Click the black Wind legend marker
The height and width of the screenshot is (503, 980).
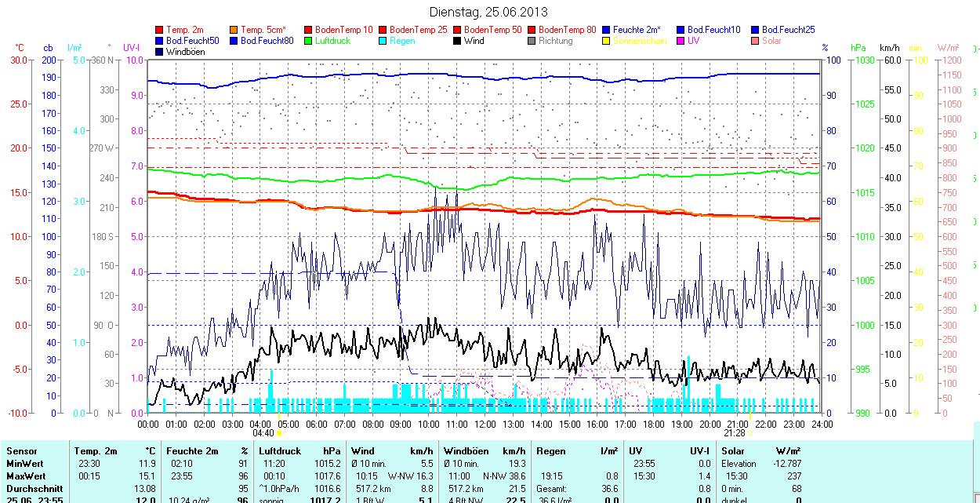(x=458, y=41)
